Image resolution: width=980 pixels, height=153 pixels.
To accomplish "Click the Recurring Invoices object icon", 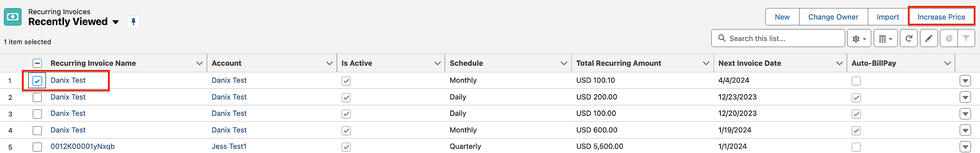I will point(13,17).
